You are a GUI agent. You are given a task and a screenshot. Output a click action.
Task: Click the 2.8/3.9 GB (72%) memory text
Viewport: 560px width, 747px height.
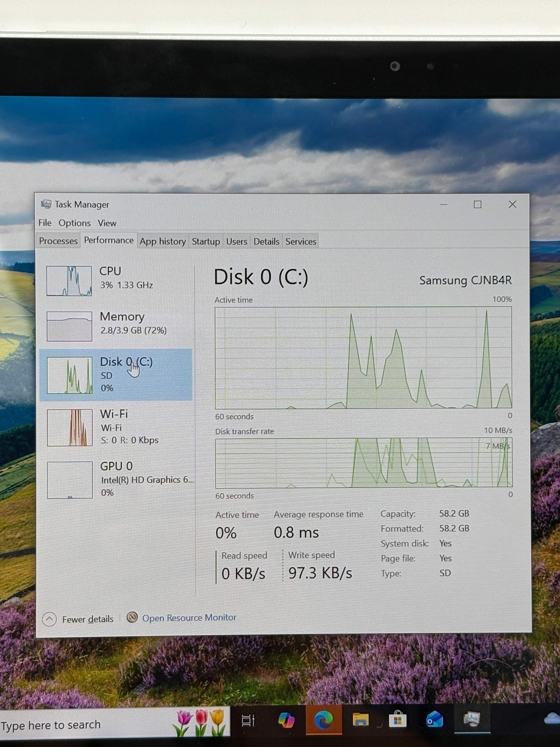point(133,330)
